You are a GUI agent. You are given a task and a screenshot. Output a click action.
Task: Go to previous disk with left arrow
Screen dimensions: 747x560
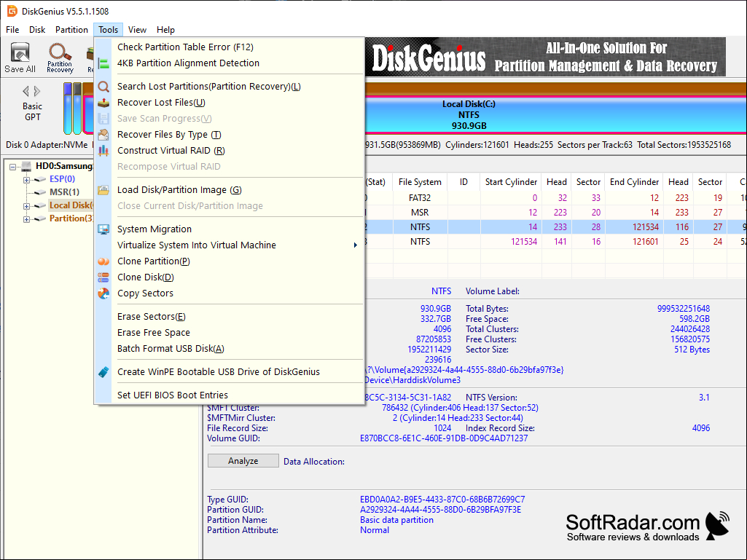(26, 91)
